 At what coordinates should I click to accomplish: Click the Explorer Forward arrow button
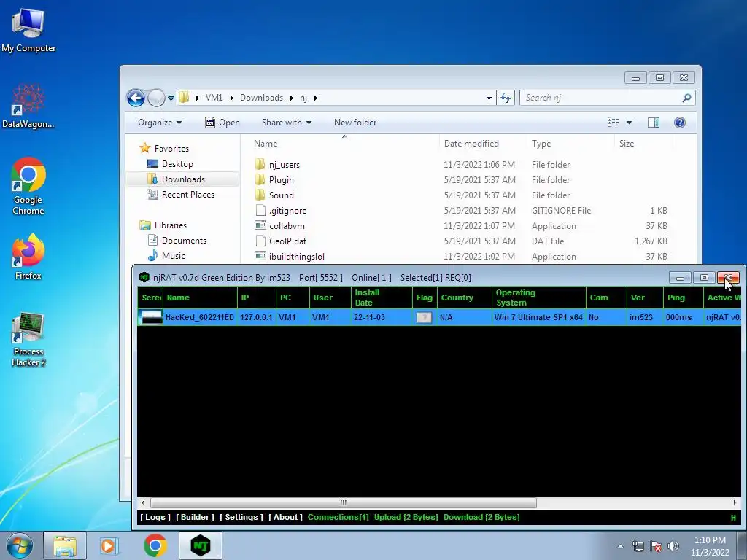(x=156, y=98)
